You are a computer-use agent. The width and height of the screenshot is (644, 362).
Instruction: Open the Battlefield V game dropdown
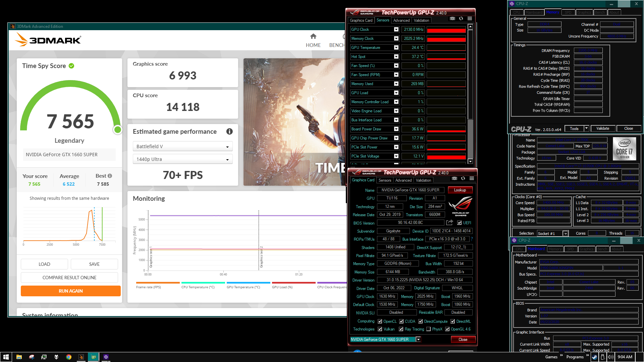(x=182, y=146)
